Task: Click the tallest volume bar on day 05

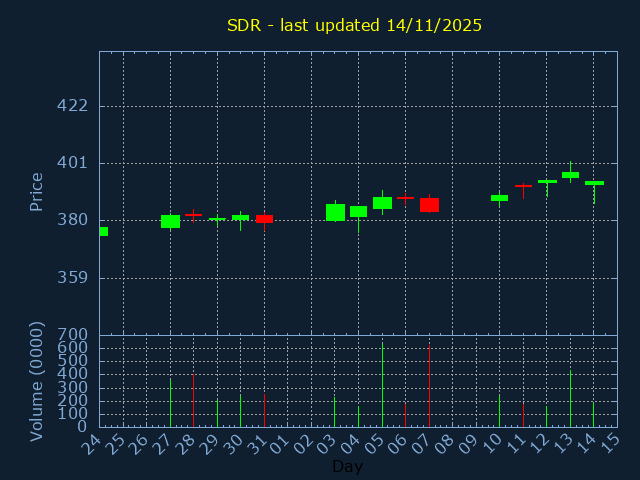Action: (382, 386)
